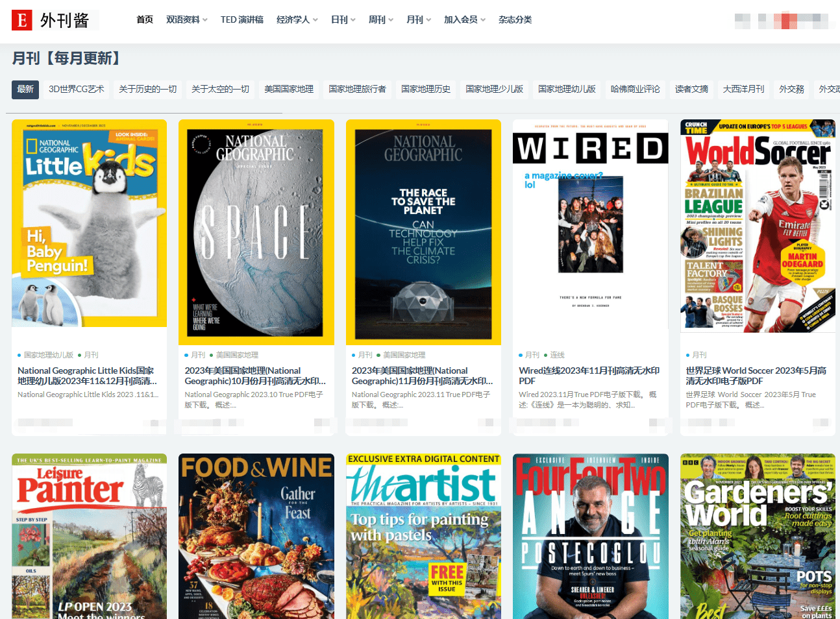840x619 pixels.
Task: Select the 关于太空的一切 filter tab
Action: [x=221, y=90]
